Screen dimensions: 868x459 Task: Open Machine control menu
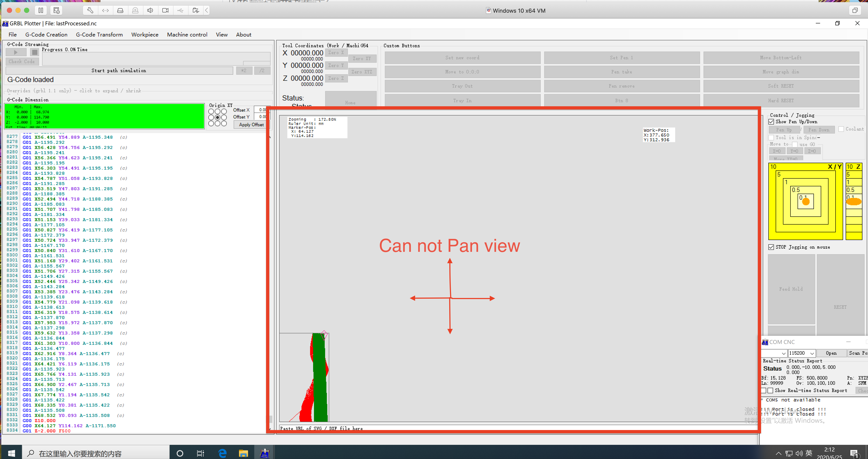[x=187, y=35]
